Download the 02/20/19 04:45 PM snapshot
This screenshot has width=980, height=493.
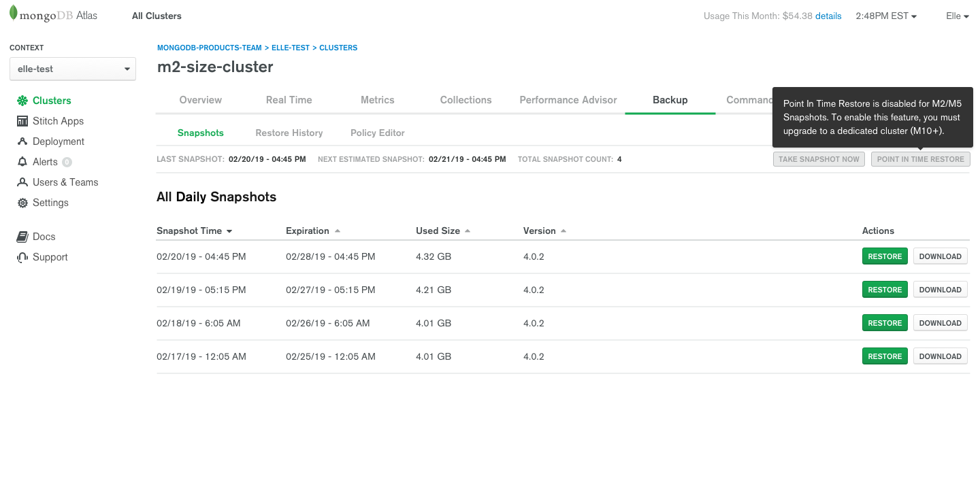tap(941, 256)
